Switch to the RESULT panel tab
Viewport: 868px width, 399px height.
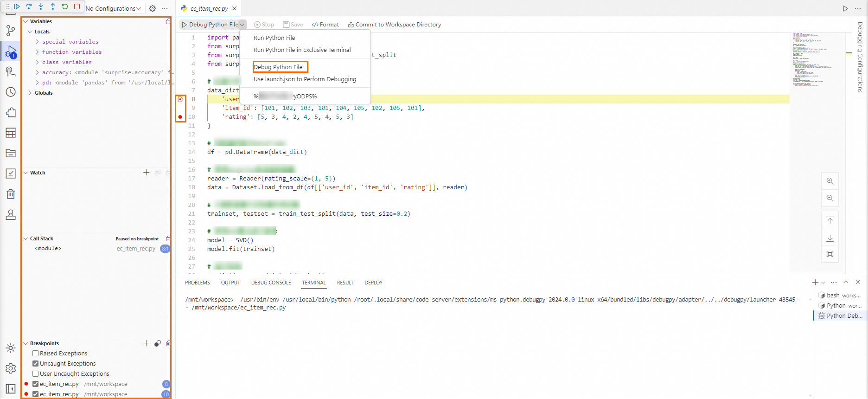[x=345, y=283]
